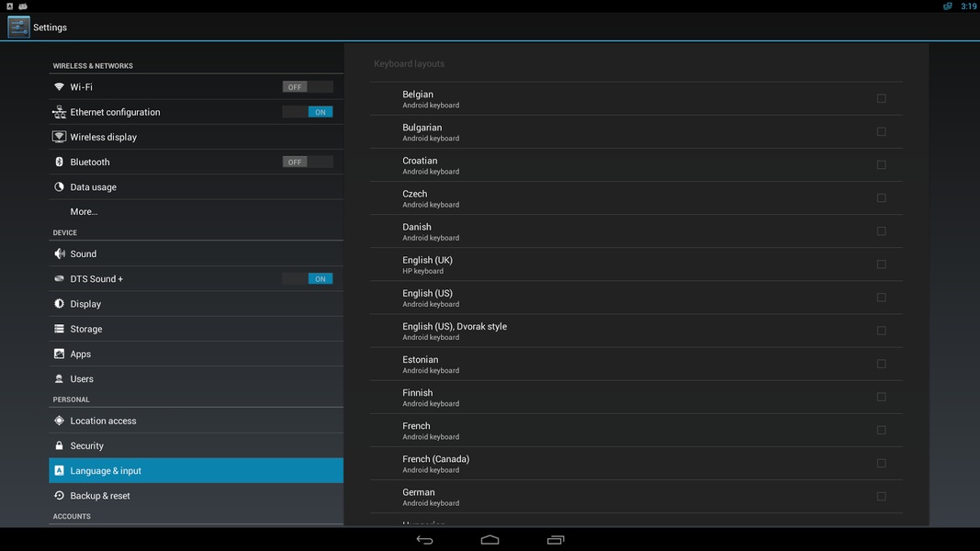Click the Sound speaker icon

click(59, 253)
